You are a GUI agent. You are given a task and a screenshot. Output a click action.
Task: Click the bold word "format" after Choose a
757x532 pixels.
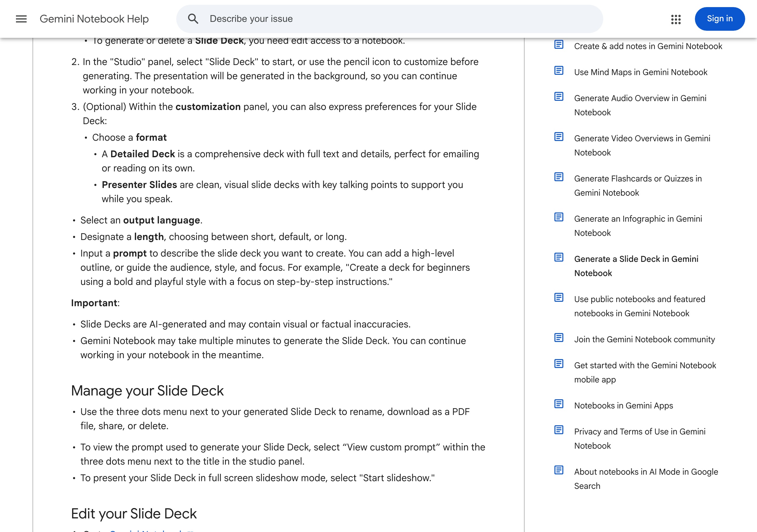click(x=151, y=137)
